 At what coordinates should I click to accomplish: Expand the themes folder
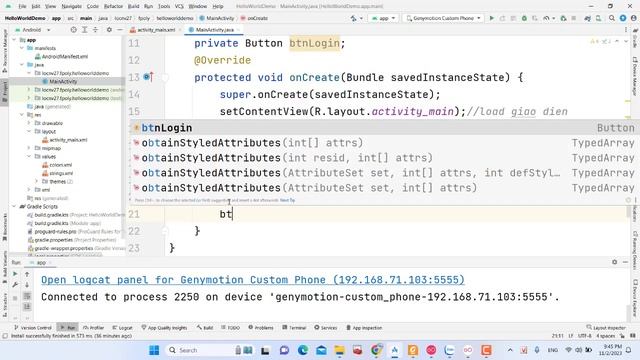(x=36, y=181)
